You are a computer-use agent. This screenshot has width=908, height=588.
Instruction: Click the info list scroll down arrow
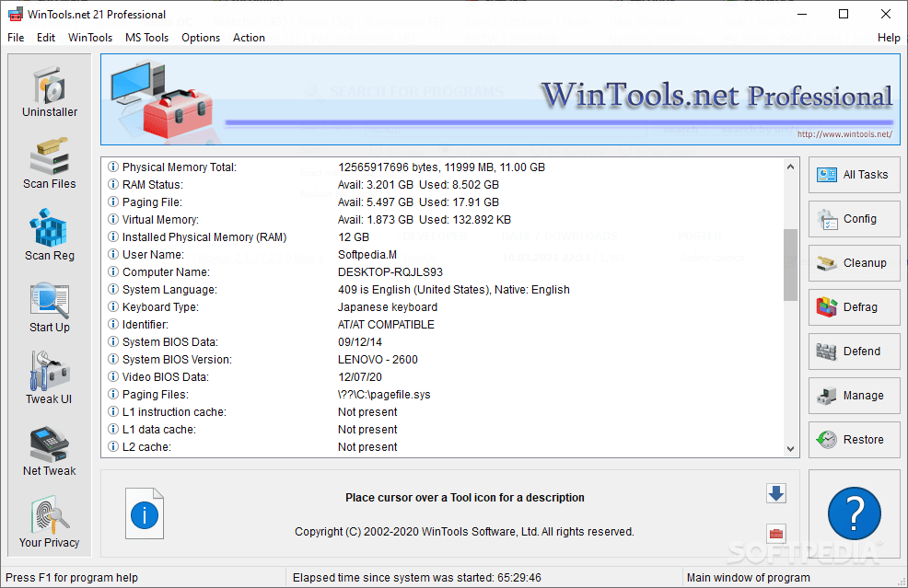pyautogui.click(x=790, y=448)
